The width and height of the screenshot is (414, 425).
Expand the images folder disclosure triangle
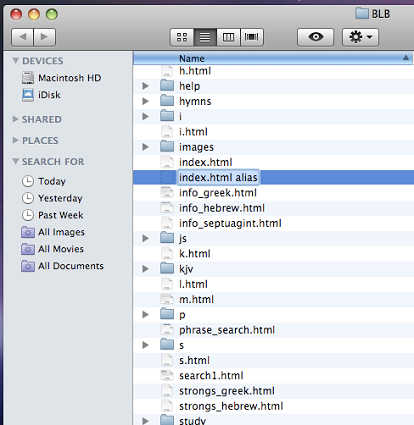[x=146, y=147]
